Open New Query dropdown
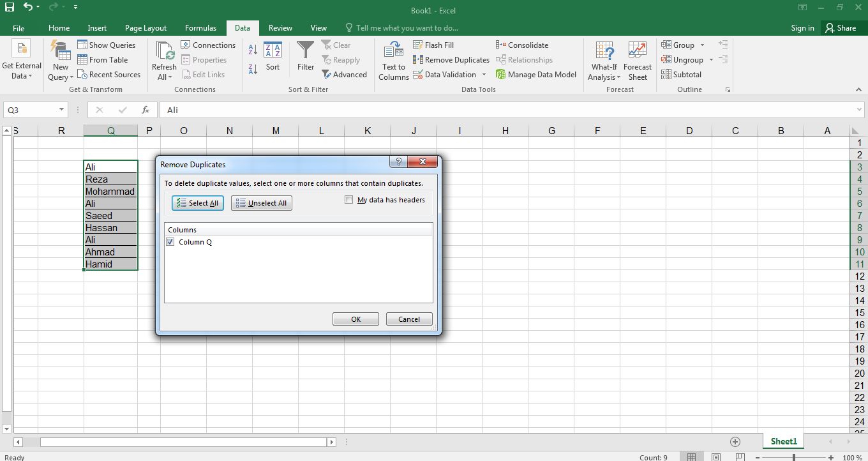Screen dimensions: 868x461 pos(61,61)
